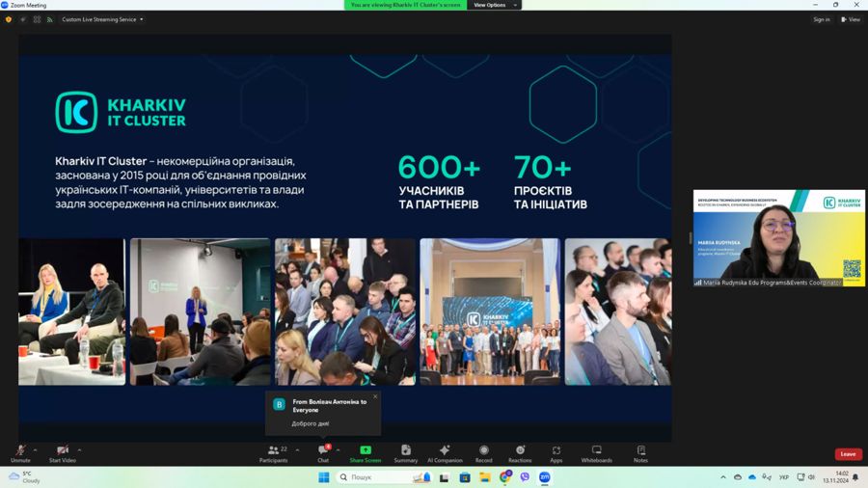Screen dimensions: 868x488
Task: Open the clock showing 14:02
Action: [x=835, y=477]
